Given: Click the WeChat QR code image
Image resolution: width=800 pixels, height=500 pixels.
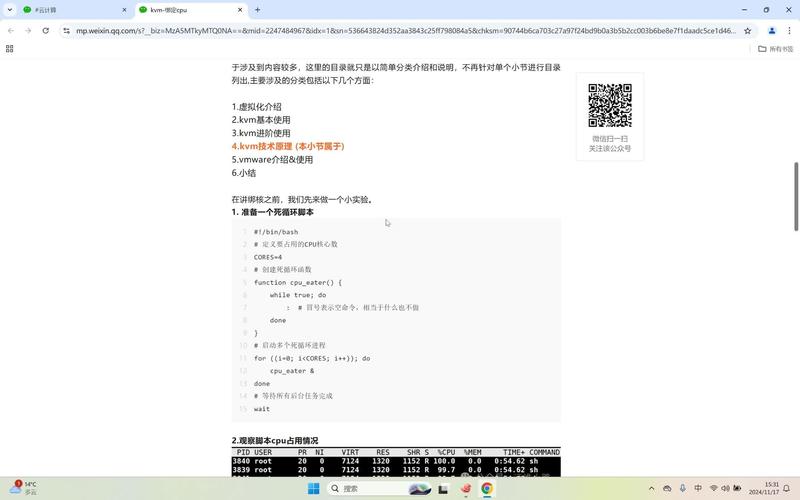Looking at the screenshot, I should (x=610, y=105).
